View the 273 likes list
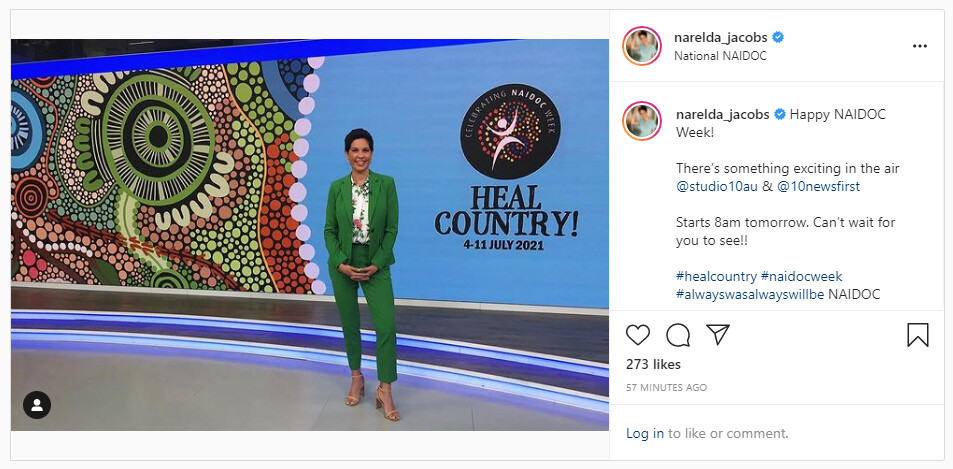The width and height of the screenshot is (953, 469). click(653, 365)
